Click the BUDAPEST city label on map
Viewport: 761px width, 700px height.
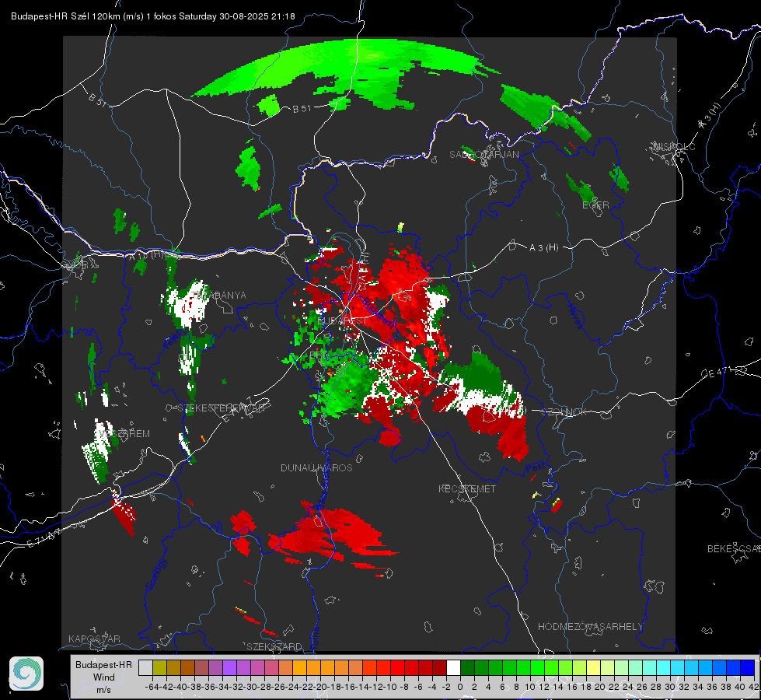coord(343,321)
